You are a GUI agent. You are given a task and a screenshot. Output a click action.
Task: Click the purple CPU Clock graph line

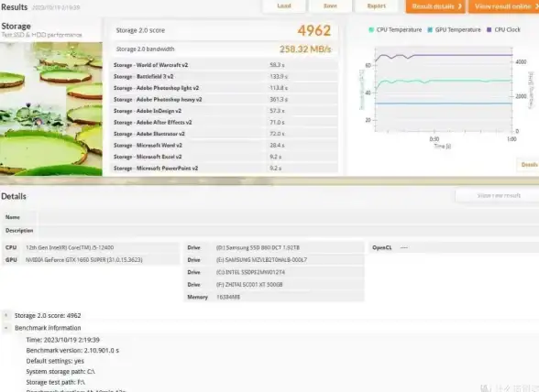[x=464, y=55]
